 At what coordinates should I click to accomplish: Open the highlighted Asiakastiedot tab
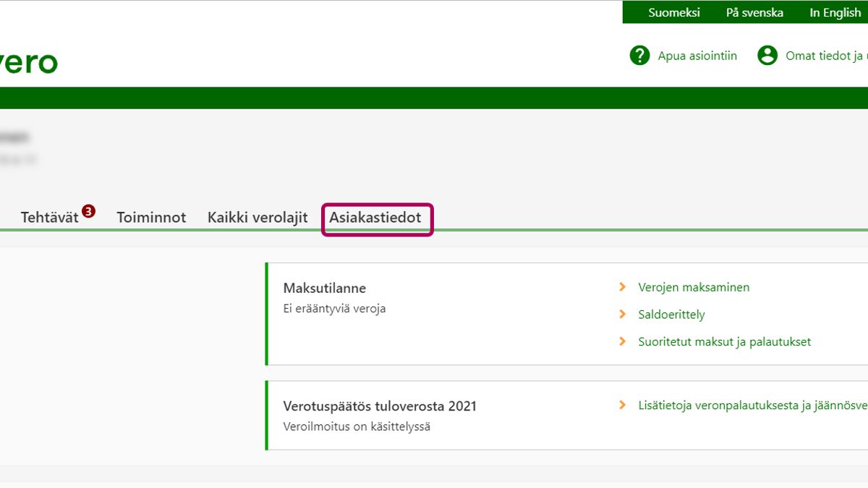[375, 218]
